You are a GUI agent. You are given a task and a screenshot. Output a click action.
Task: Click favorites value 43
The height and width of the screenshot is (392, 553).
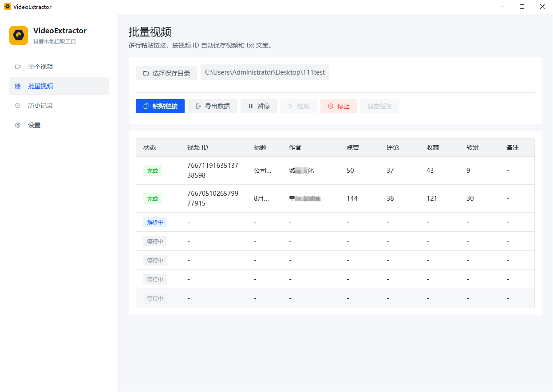pos(430,170)
